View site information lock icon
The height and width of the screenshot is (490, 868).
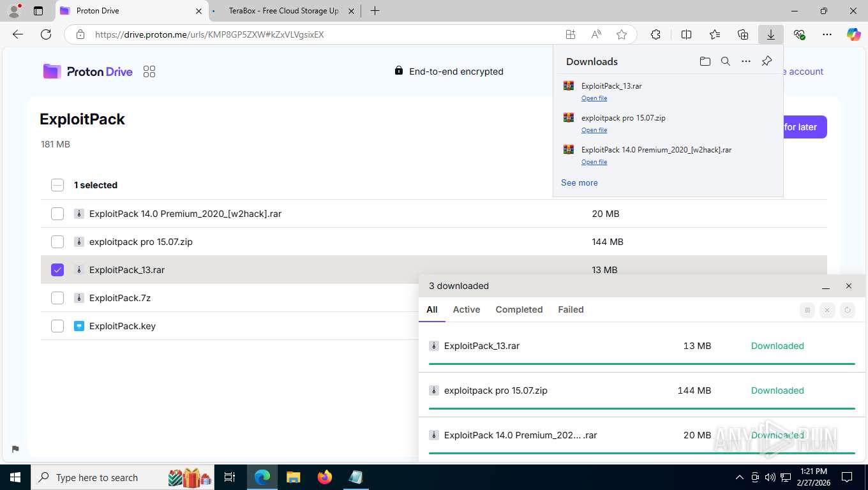80,34
